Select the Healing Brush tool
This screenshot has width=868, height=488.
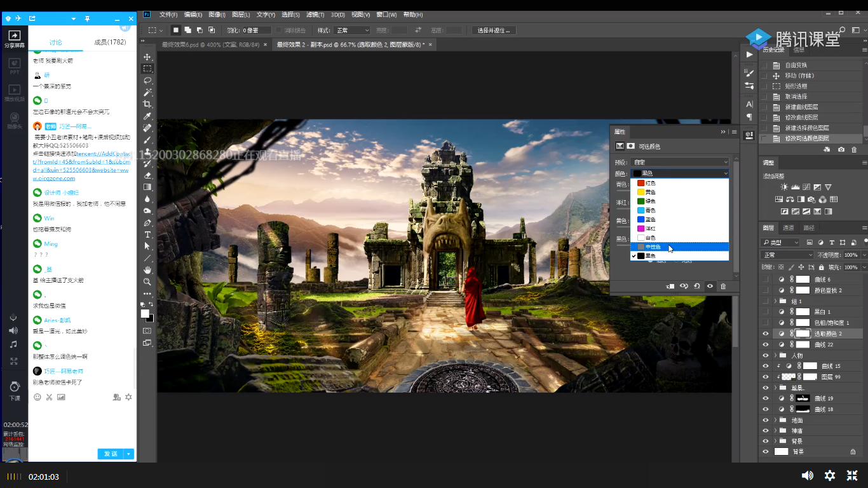pyautogui.click(x=147, y=128)
